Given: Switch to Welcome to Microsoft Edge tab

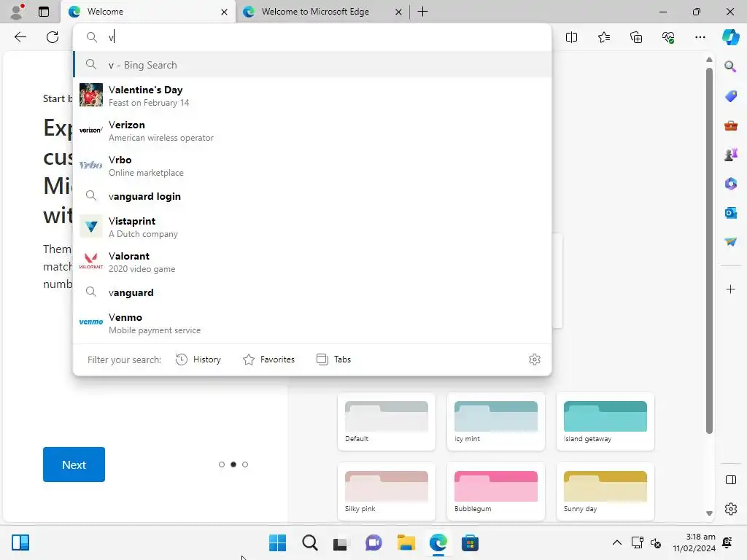Looking at the screenshot, I should tap(322, 12).
